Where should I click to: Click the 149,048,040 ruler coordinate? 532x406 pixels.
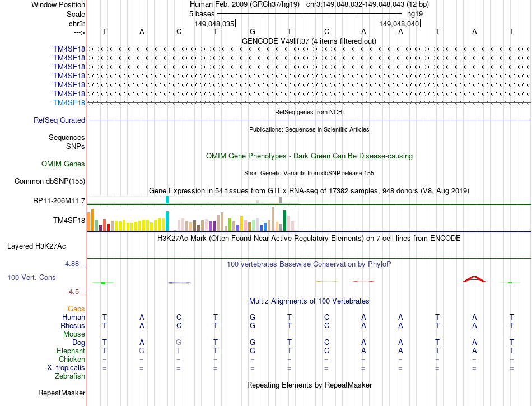pos(399,24)
